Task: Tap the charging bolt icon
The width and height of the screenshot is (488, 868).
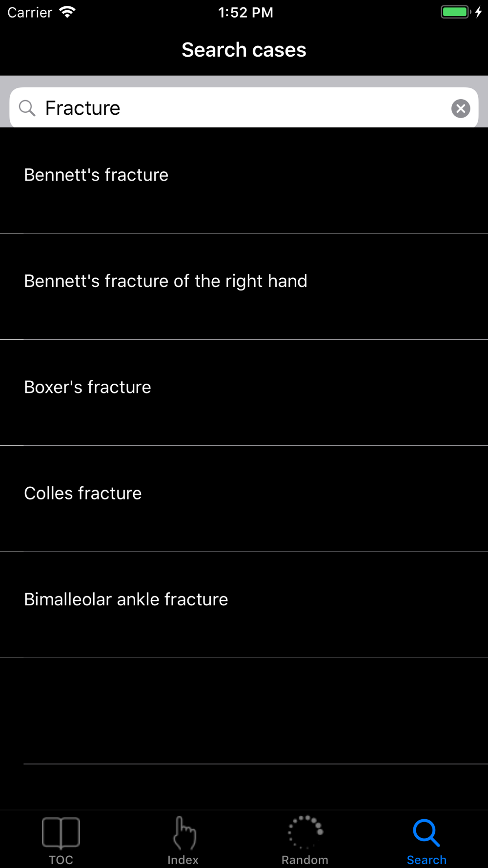Action: pos(479,12)
